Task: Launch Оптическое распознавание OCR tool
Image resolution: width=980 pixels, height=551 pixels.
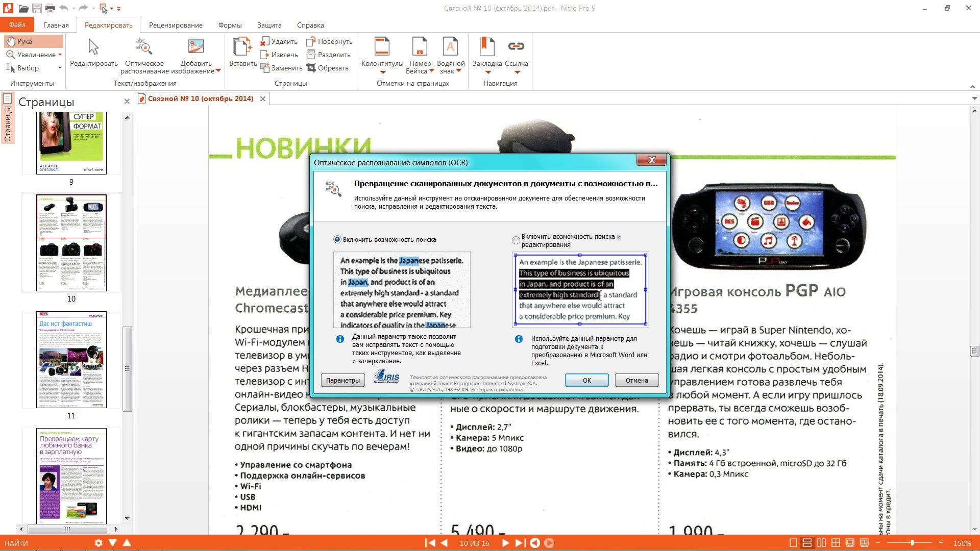Action: tap(144, 56)
